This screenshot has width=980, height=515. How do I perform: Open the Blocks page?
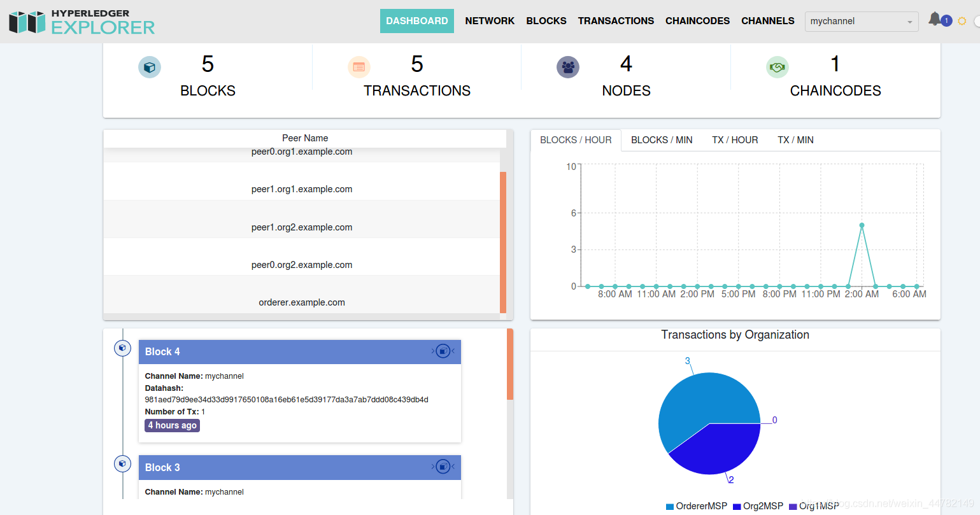(546, 21)
